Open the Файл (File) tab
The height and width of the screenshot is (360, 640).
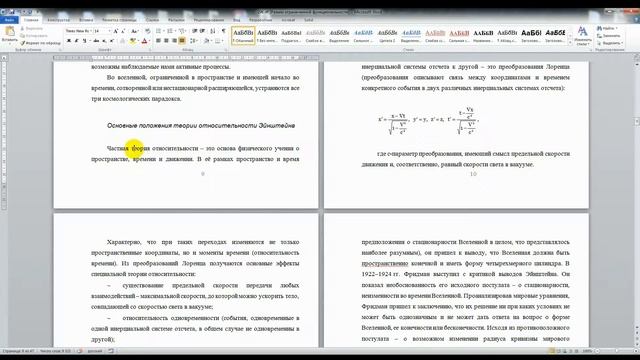[9, 20]
